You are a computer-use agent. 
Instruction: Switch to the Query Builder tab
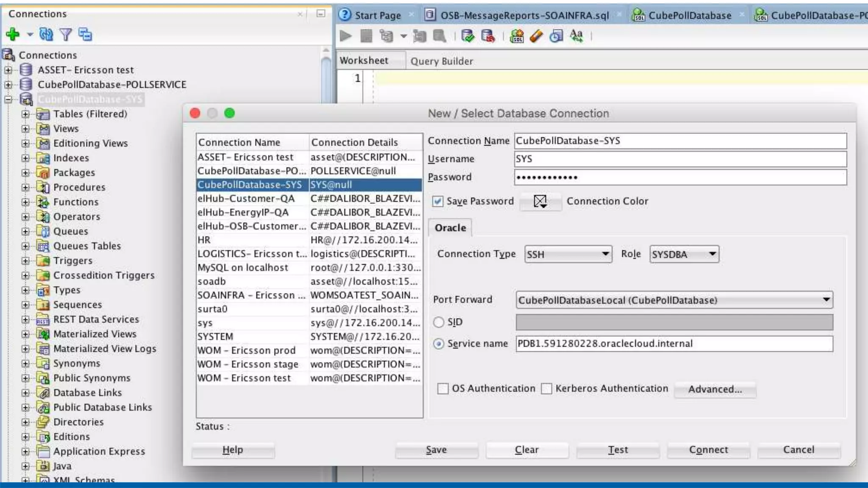click(442, 61)
